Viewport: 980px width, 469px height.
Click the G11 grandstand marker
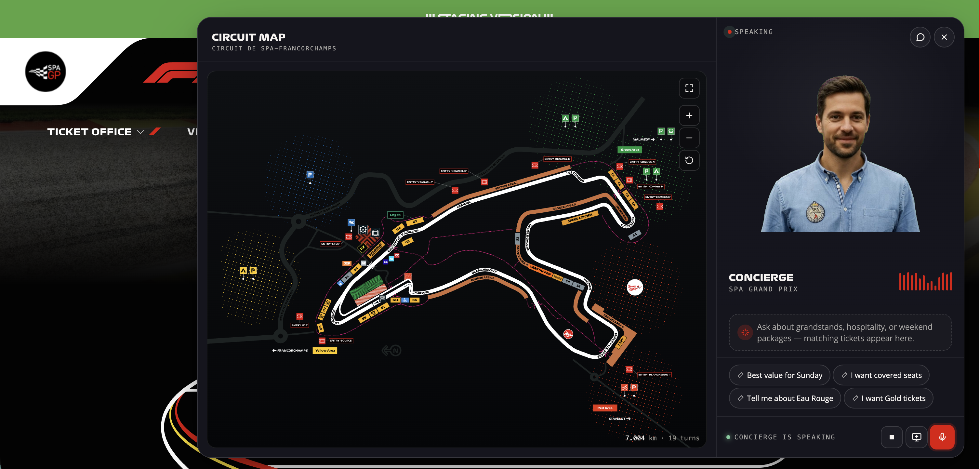tap(395, 300)
